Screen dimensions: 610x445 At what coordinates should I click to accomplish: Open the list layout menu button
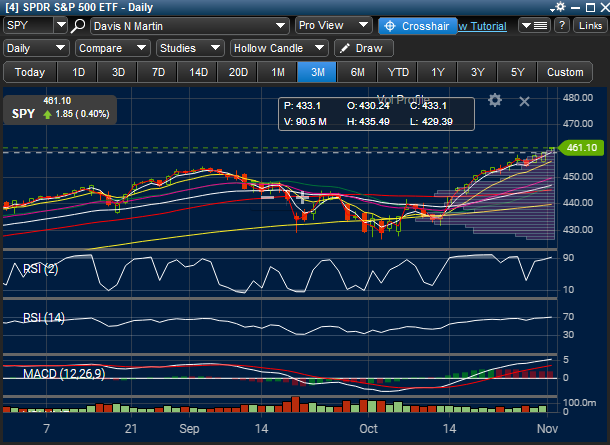click(x=534, y=26)
